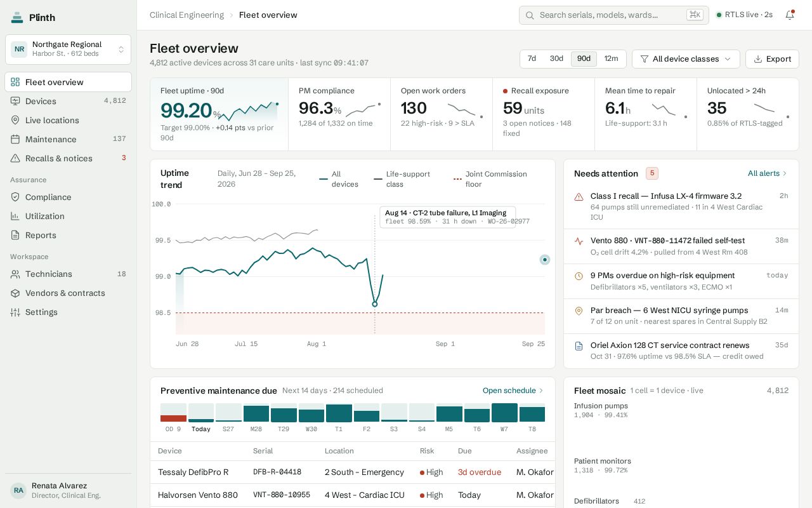Image resolution: width=812 pixels, height=508 pixels.
Task: Open the Recall exposure metric card
Action: (x=544, y=114)
